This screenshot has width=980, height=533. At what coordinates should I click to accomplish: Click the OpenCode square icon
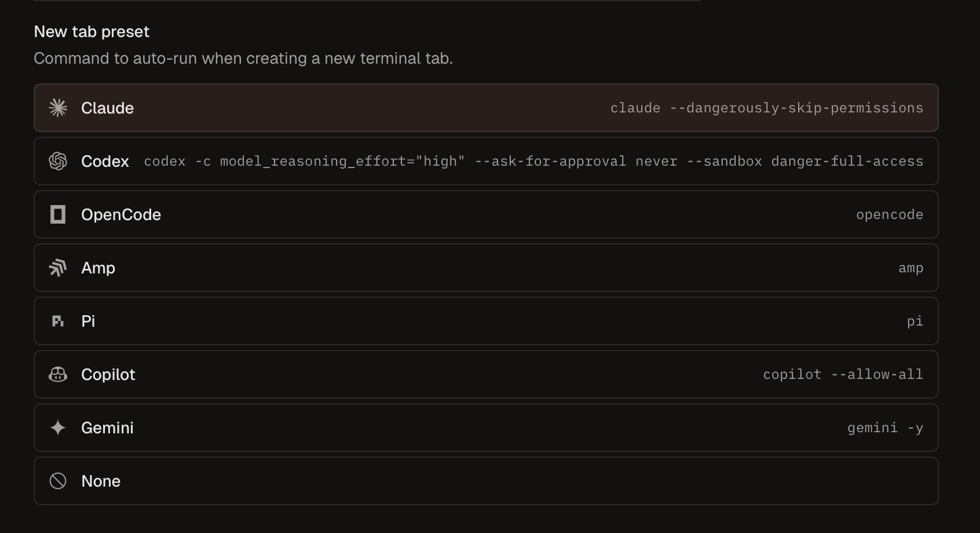coord(58,214)
